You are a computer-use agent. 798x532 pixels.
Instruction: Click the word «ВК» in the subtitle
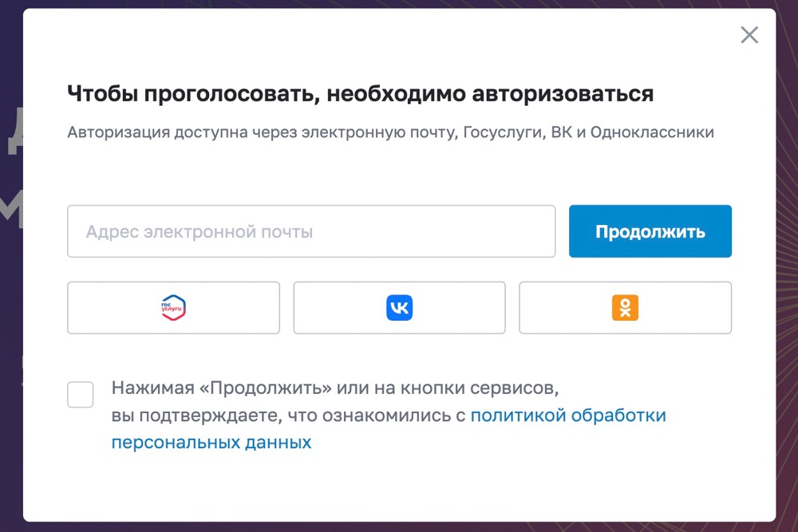(x=561, y=132)
